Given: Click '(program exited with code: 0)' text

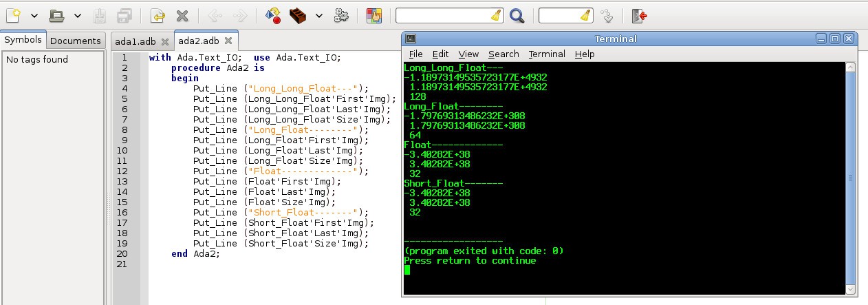Looking at the screenshot, I should click(484, 251).
